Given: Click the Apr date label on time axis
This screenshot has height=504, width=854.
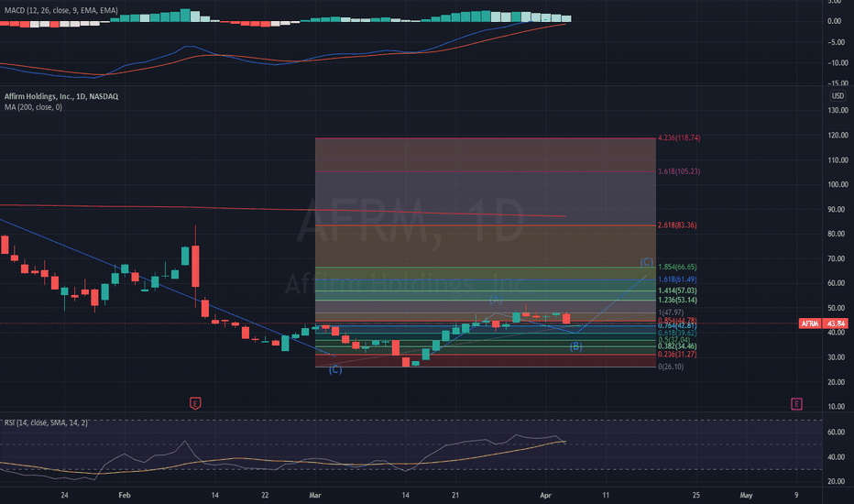Looking at the screenshot, I should click(x=546, y=495).
